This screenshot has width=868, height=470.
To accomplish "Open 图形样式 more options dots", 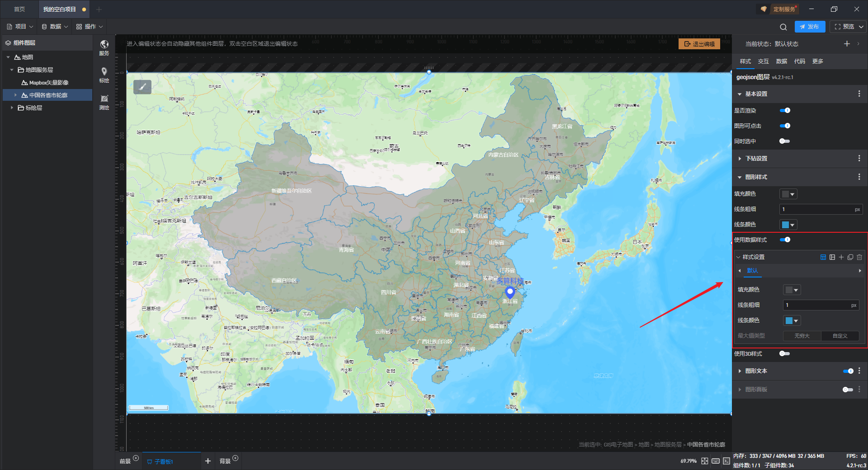I will pyautogui.click(x=859, y=177).
